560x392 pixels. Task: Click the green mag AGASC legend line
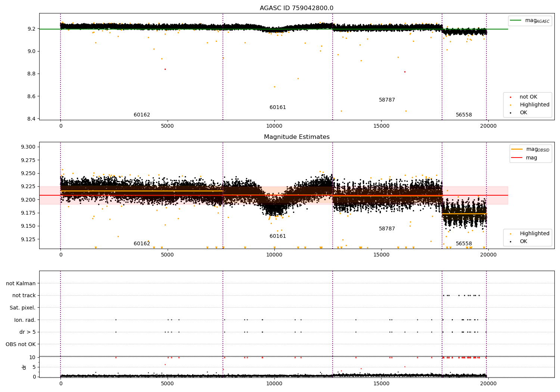[516, 21]
